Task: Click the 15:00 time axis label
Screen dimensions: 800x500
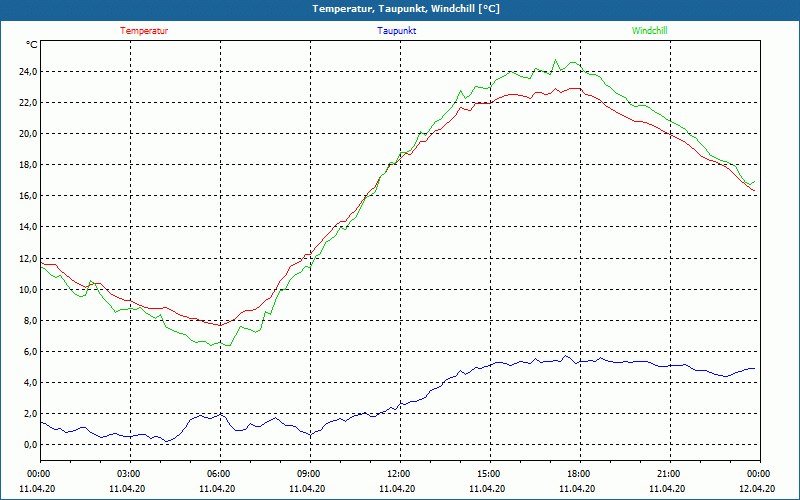Action: (488, 474)
